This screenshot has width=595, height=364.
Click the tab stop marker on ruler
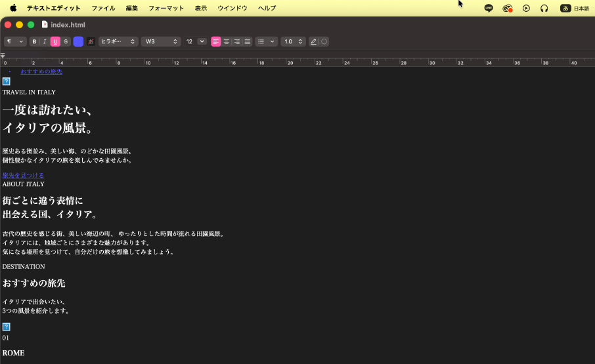[3, 56]
